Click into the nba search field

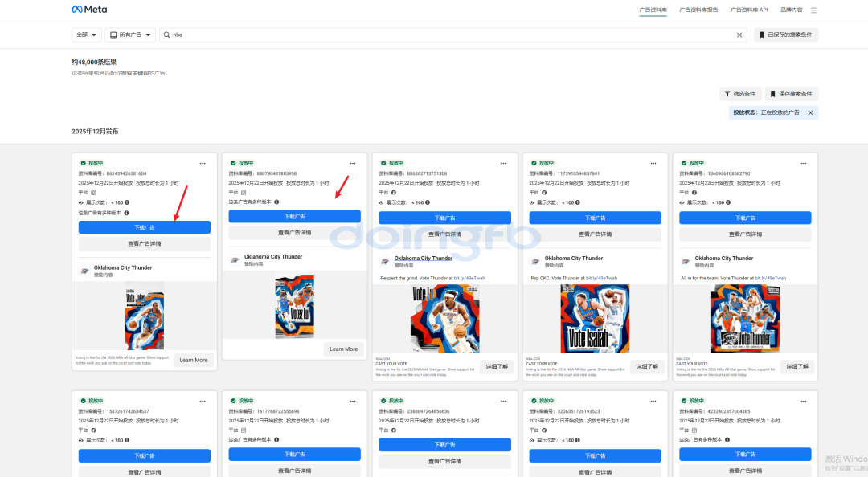tap(450, 35)
